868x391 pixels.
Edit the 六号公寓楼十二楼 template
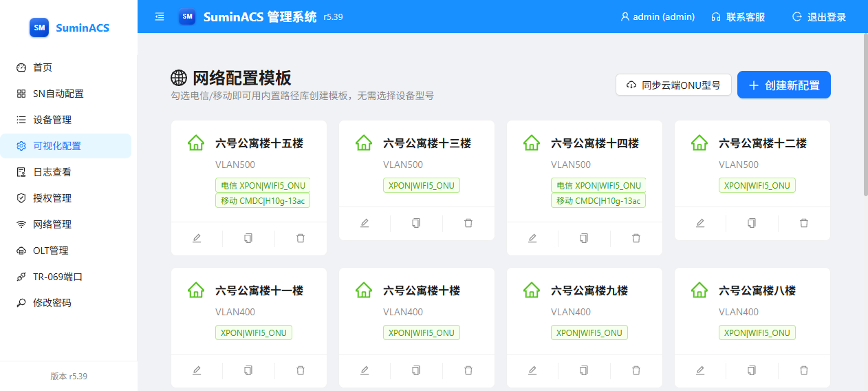pos(700,223)
